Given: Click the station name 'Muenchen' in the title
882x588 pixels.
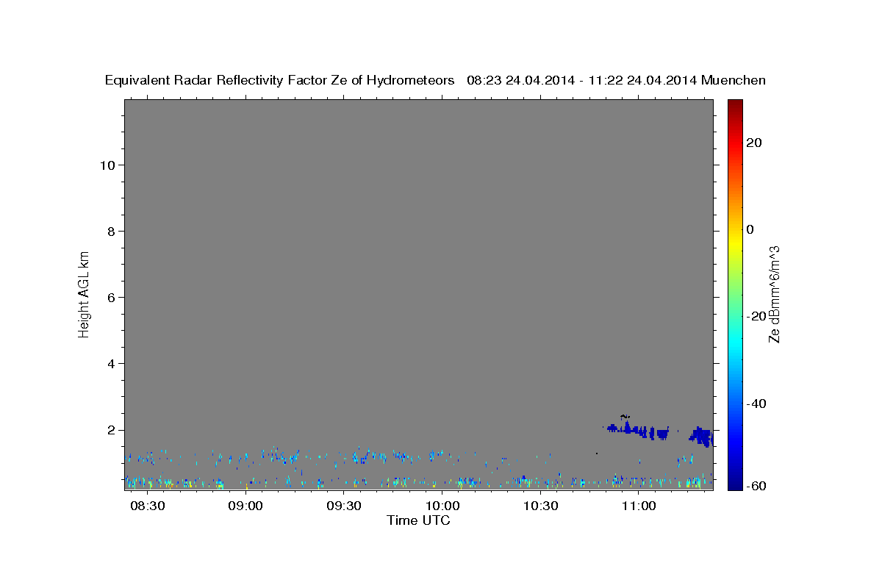Looking at the screenshot, I should point(734,81).
